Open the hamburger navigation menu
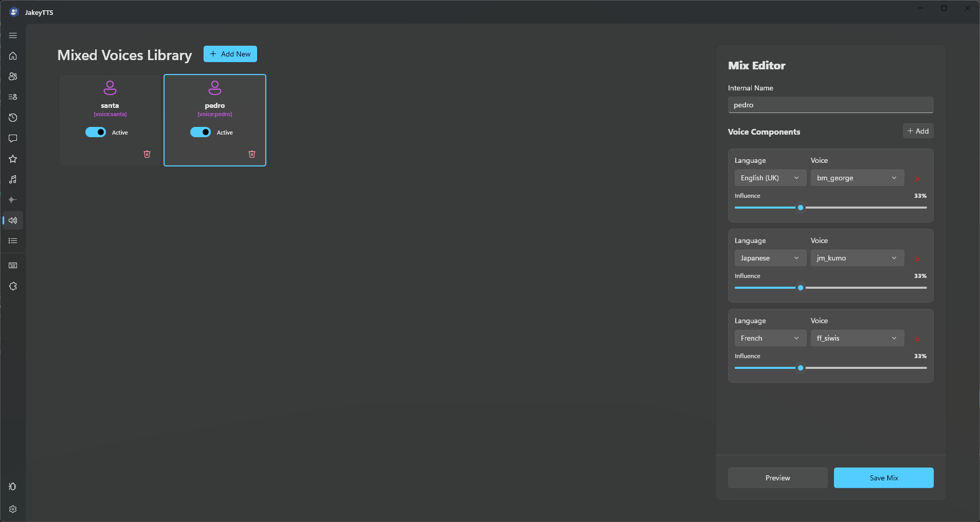 (x=13, y=35)
